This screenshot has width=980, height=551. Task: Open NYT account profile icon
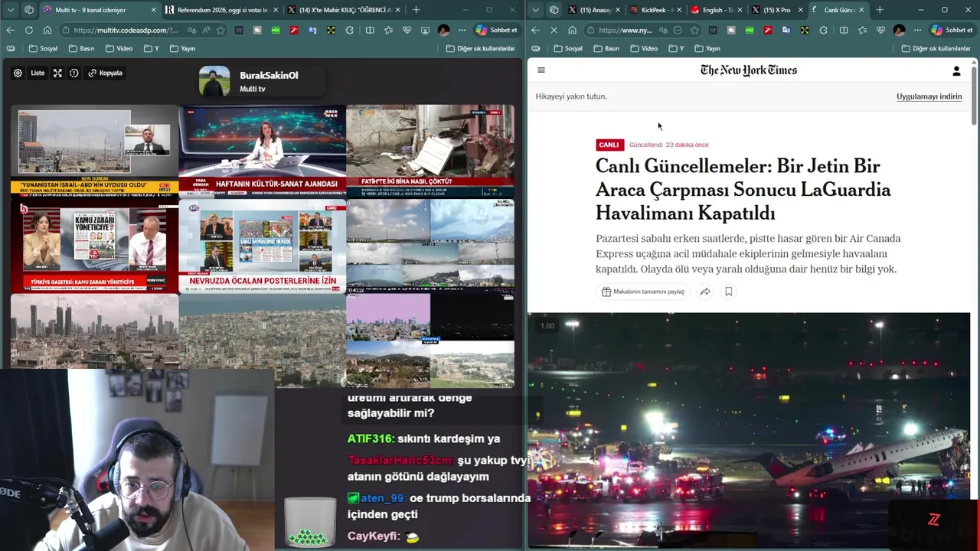coord(956,70)
